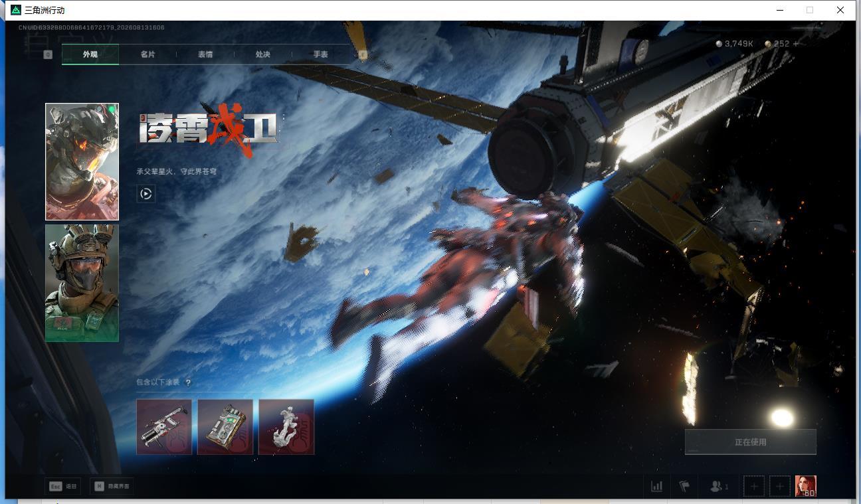Screen dimensions: 861x504
Task: Open the white statue paint thumbnail
Action: 286,427
